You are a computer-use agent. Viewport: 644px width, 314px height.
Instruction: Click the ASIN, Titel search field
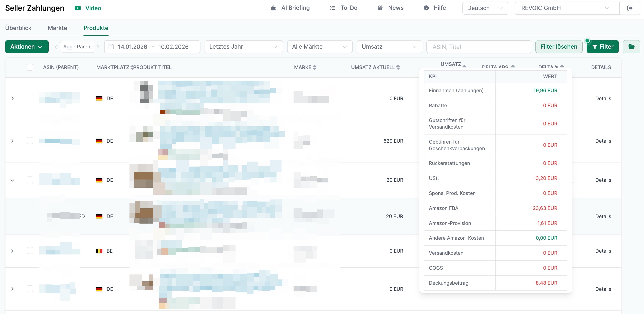pyautogui.click(x=478, y=46)
